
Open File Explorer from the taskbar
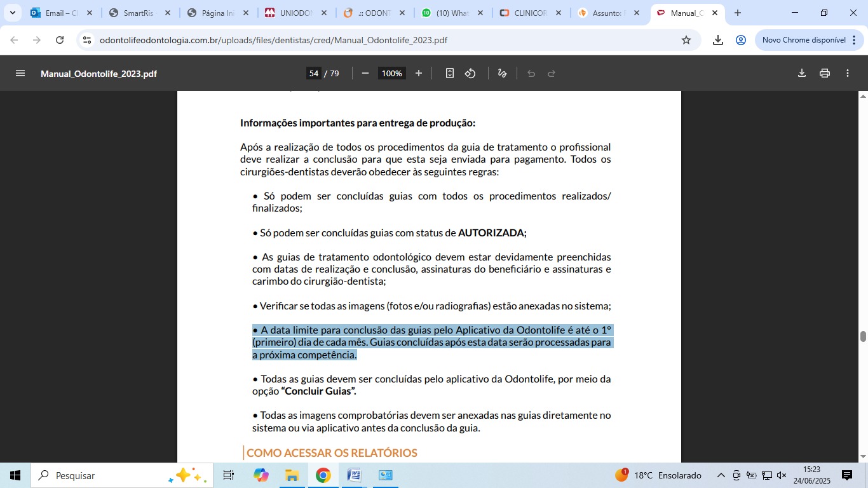[292, 475]
